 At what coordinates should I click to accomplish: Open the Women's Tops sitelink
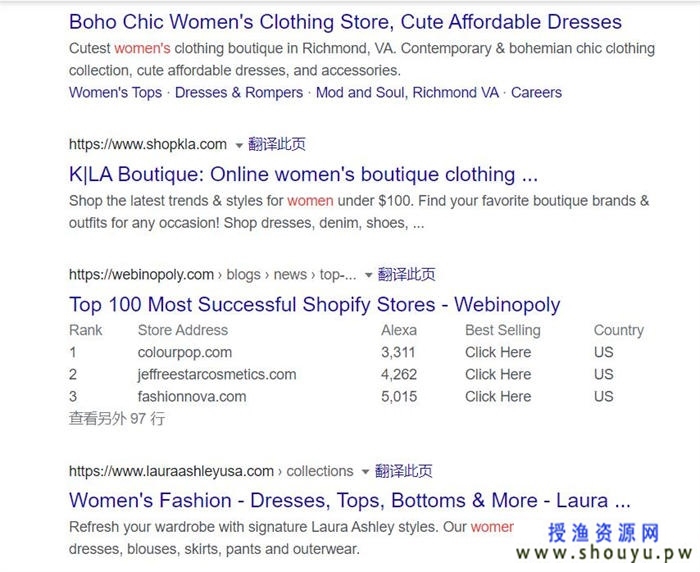115,92
